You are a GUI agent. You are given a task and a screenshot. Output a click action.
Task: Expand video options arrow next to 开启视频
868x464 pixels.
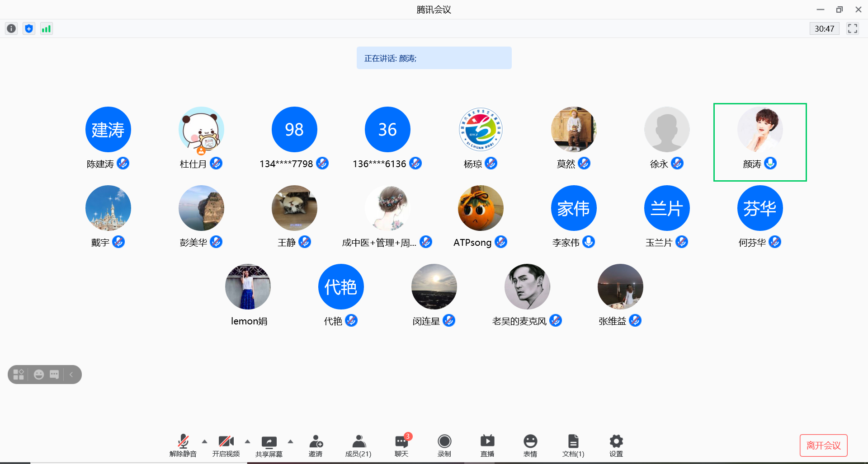pyautogui.click(x=247, y=441)
